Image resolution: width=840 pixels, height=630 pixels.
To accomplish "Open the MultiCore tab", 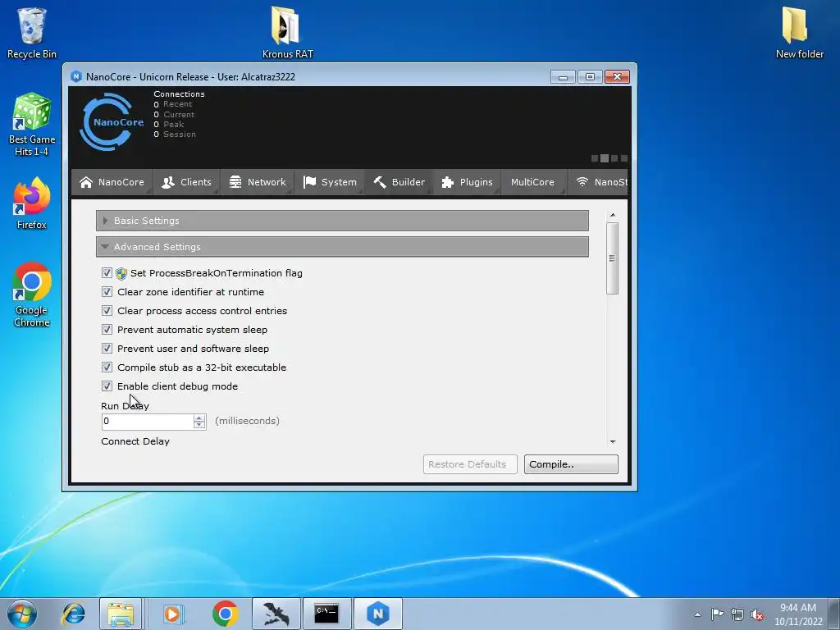I will coord(533,182).
